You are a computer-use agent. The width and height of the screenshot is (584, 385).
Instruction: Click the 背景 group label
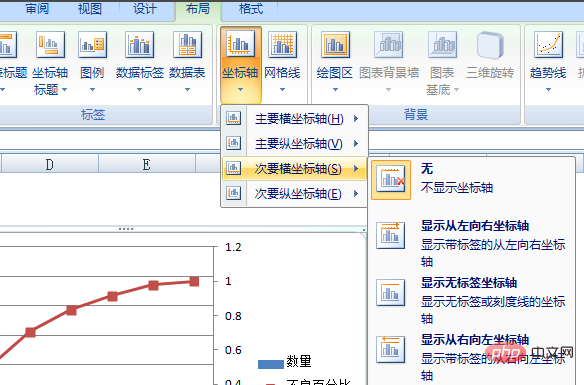[416, 115]
